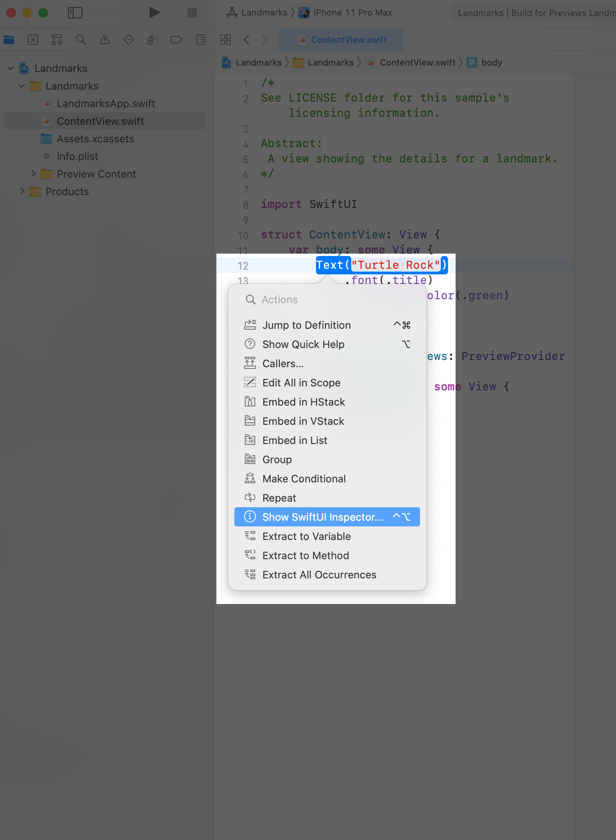The image size is (616, 840).
Task: Choose Embed in VStack
Action: coord(327,421)
